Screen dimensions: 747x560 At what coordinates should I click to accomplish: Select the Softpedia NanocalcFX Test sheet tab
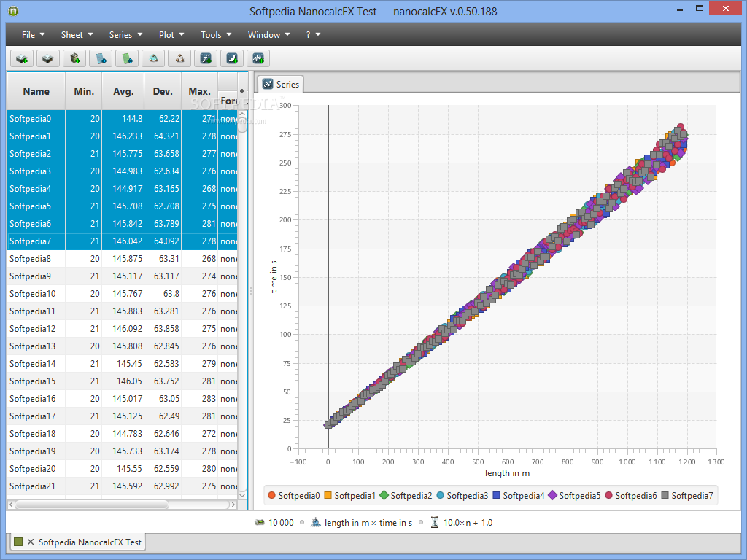point(77,542)
